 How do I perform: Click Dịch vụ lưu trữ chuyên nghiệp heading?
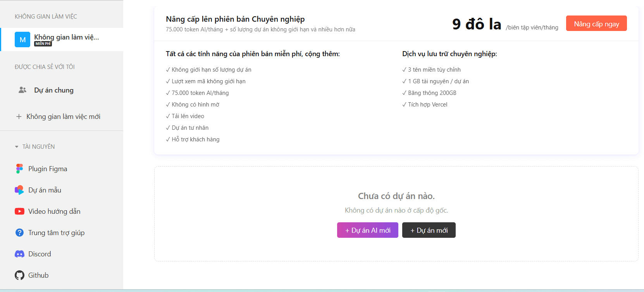(x=449, y=54)
